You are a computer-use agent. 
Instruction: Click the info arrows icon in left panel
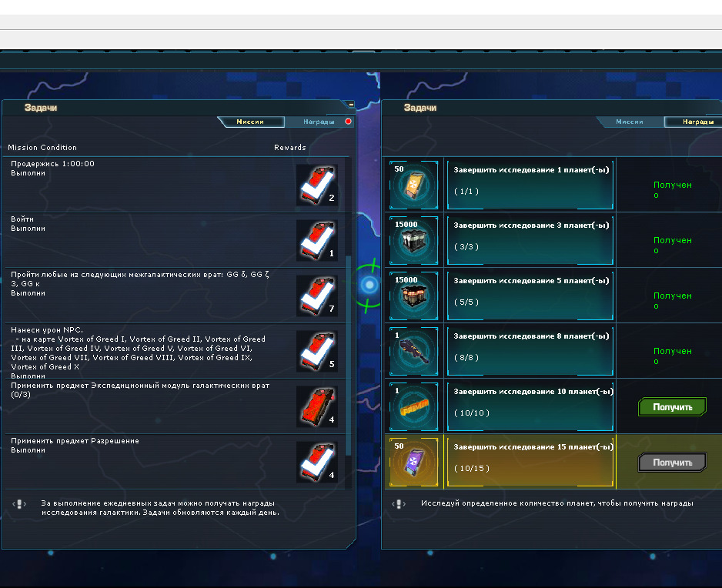click(19, 504)
